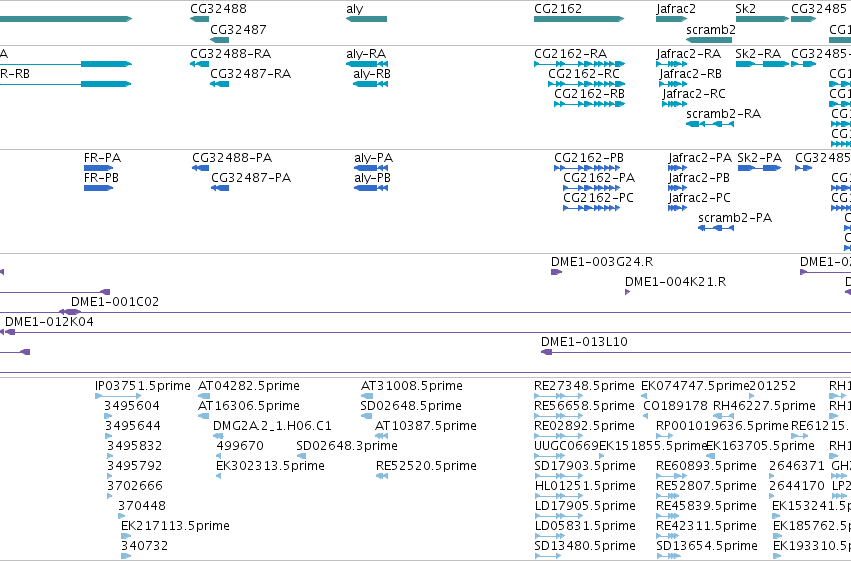This screenshot has width=851, height=561.
Task: Select transcript CG2162-RC
Action: tap(584, 74)
